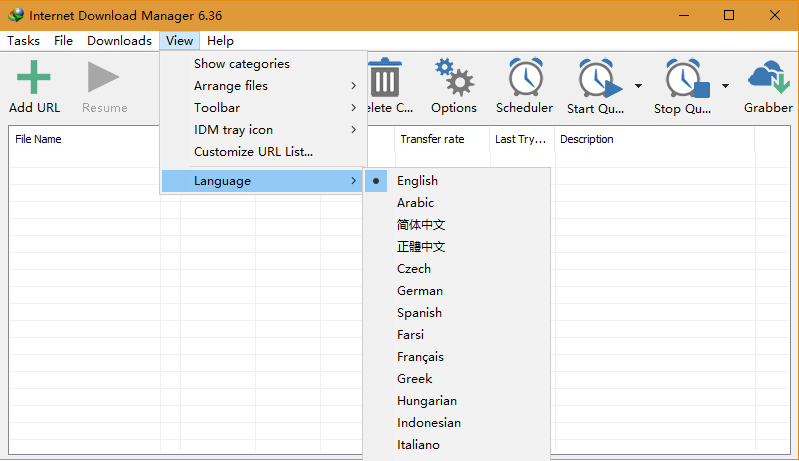Choose Hungarian from language list
This screenshot has height=461, width=799.
pos(457,401)
